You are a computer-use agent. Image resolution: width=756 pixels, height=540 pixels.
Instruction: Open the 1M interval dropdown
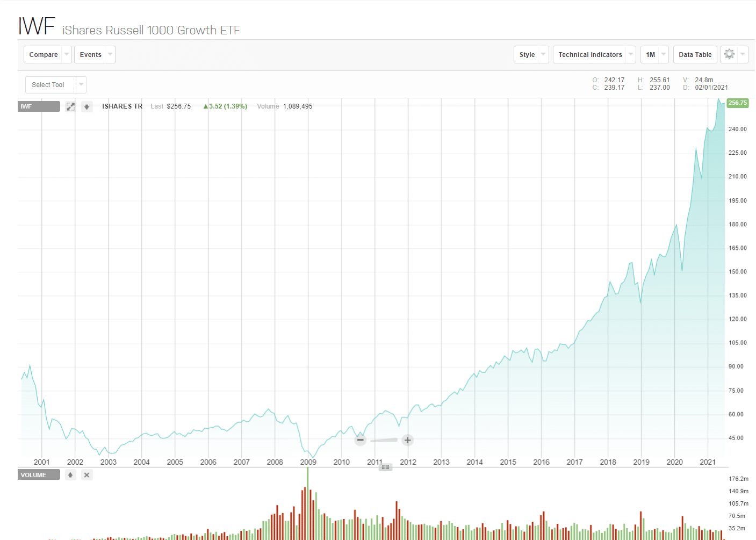[654, 54]
